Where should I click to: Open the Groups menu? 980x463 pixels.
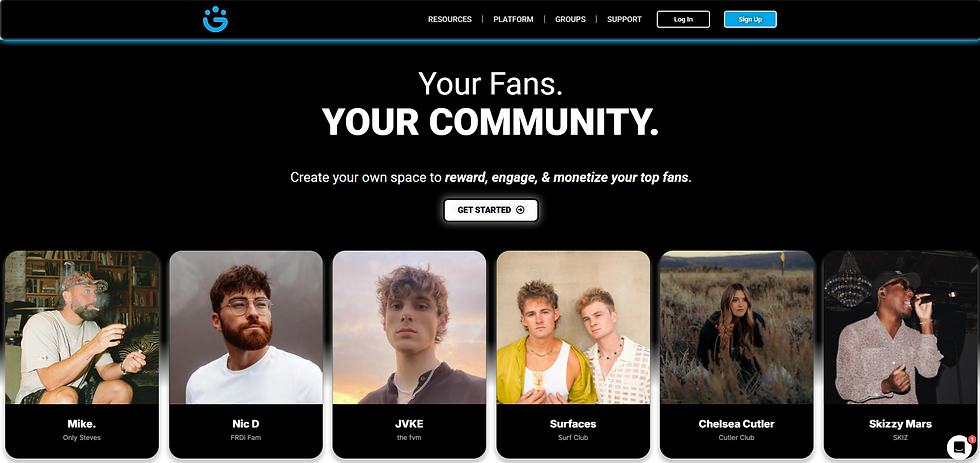(x=570, y=19)
